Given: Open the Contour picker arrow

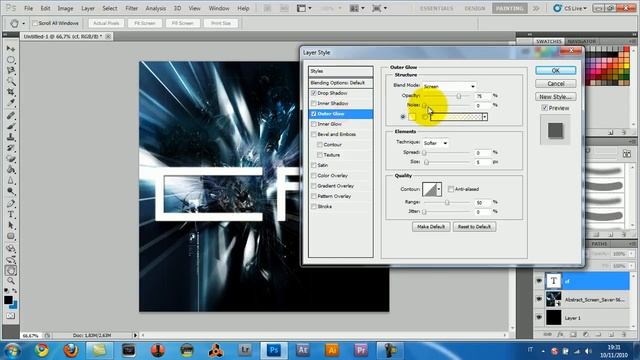Looking at the screenshot, I should (439, 189).
